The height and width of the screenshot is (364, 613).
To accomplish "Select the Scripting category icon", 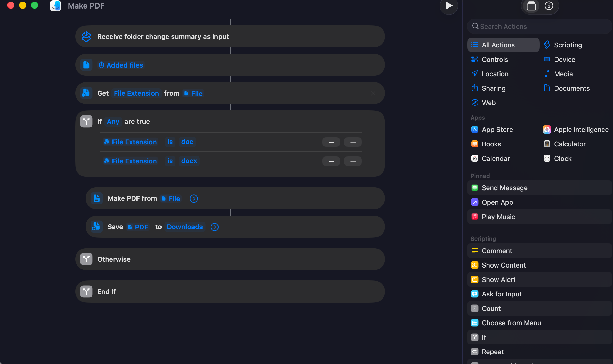I will (x=547, y=45).
